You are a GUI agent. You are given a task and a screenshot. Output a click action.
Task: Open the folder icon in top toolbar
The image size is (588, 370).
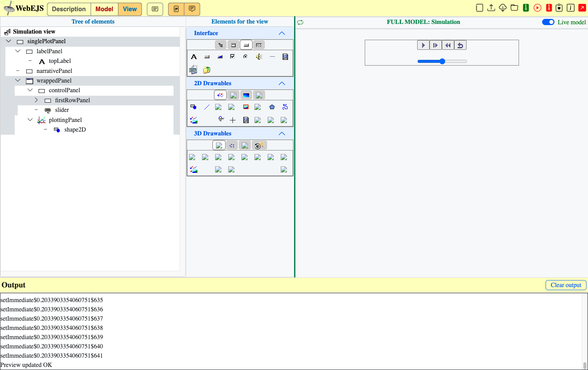514,8
